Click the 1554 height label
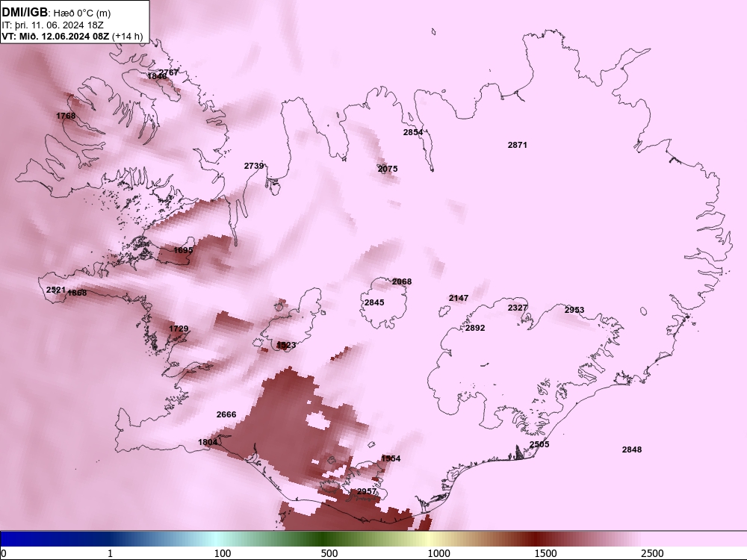747x560 pixels. (x=391, y=458)
